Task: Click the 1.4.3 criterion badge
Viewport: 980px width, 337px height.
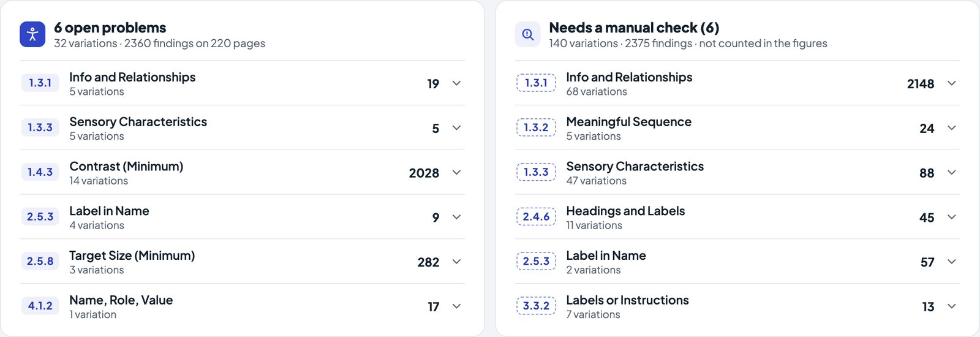Action: point(40,172)
